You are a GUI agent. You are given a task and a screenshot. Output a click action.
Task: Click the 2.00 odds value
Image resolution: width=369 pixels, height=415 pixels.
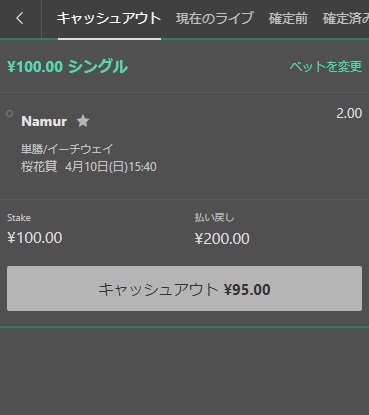tap(349, 113)
